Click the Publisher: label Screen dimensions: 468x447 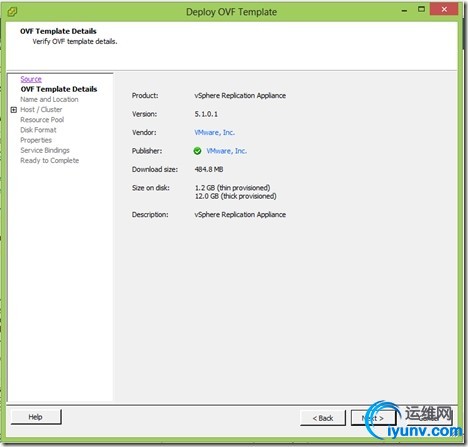click(x=147, y=151)
